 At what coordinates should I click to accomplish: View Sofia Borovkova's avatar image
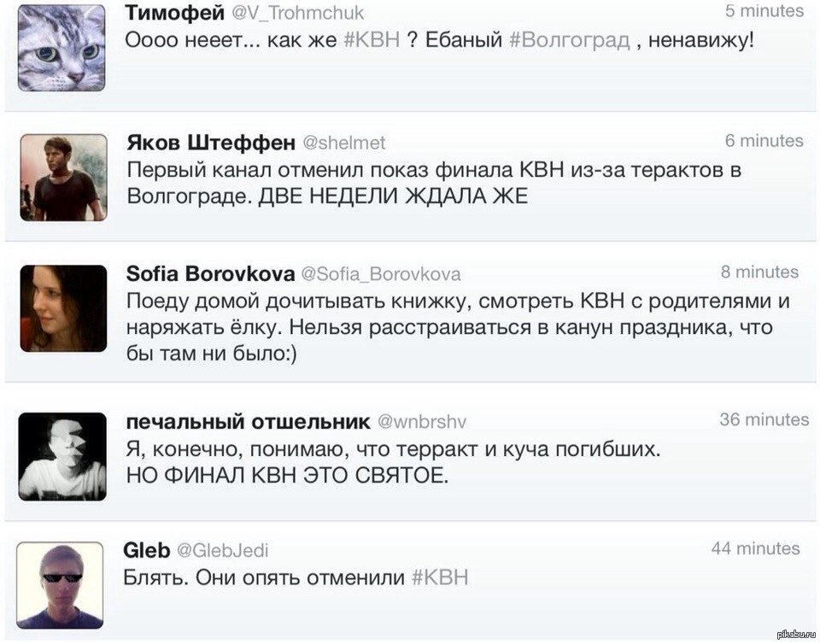click(x=63, y=308)
